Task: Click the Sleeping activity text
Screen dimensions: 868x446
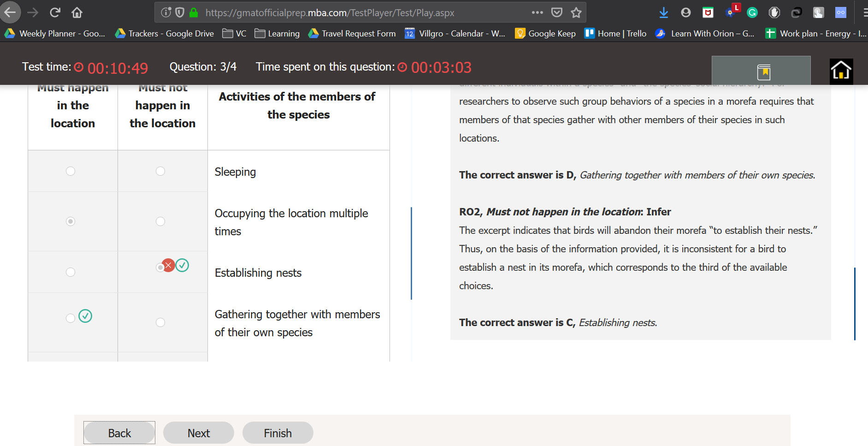Action: [235, 172]
